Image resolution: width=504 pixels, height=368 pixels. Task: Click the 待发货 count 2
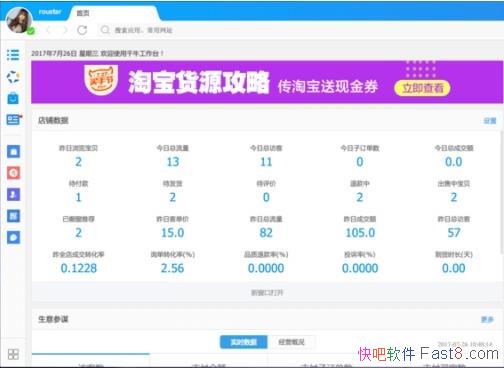click(172, 197)
